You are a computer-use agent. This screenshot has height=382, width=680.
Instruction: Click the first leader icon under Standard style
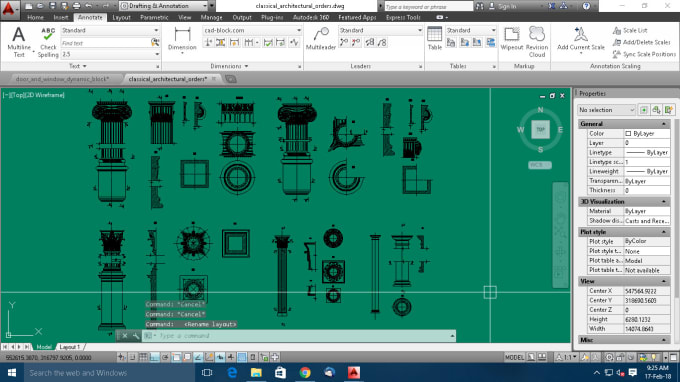tap(344, 42)
